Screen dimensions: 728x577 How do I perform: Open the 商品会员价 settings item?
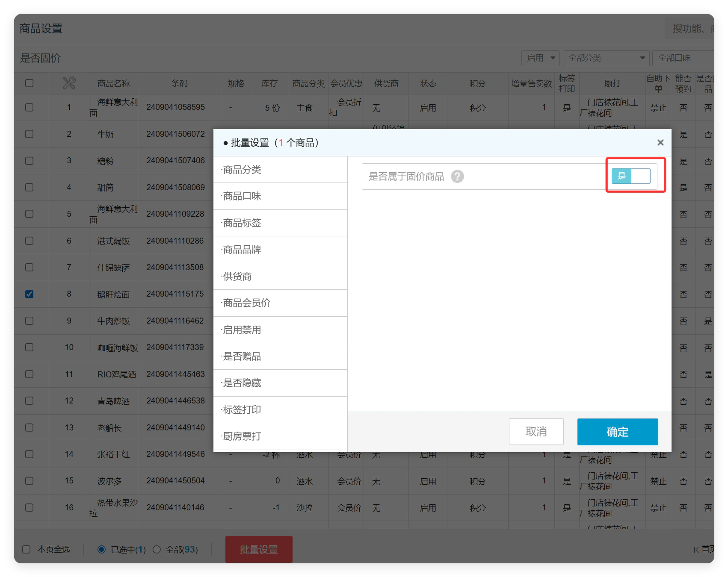pos(280,303)
